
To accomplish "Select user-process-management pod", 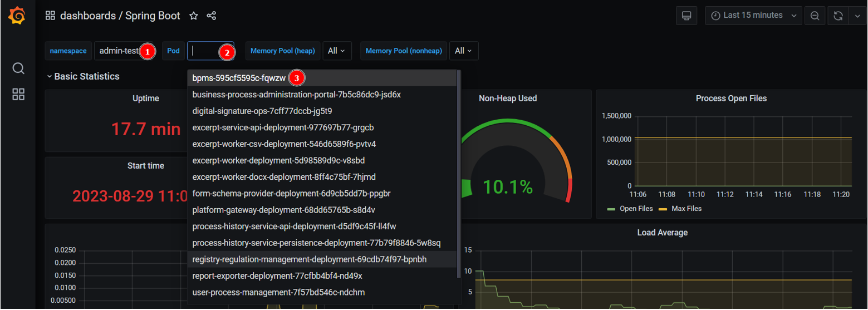I will click(322, 292).
